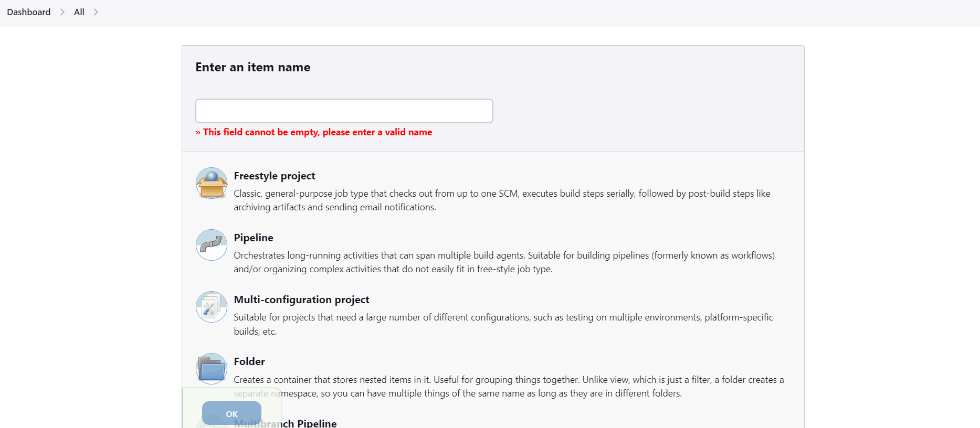Click the Folder description paragraph

click(x=508, y=386)
